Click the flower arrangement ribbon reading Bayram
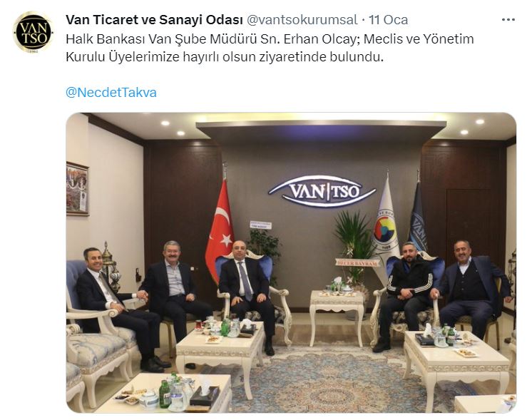The width and height of the screenshot is (527, 420). [357, 263]
